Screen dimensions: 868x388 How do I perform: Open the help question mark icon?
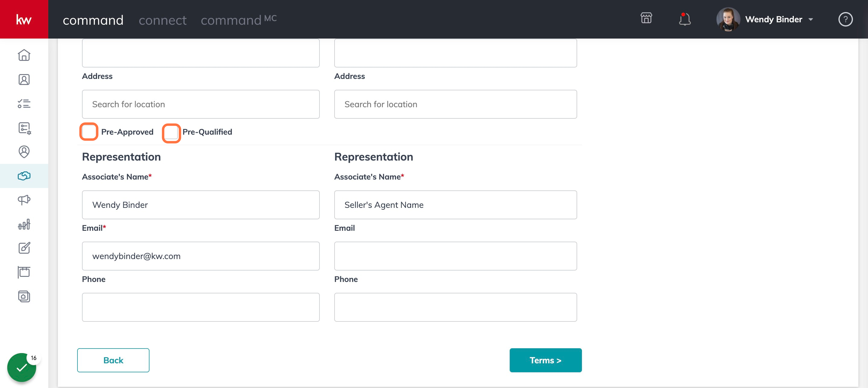click(845, 19)
